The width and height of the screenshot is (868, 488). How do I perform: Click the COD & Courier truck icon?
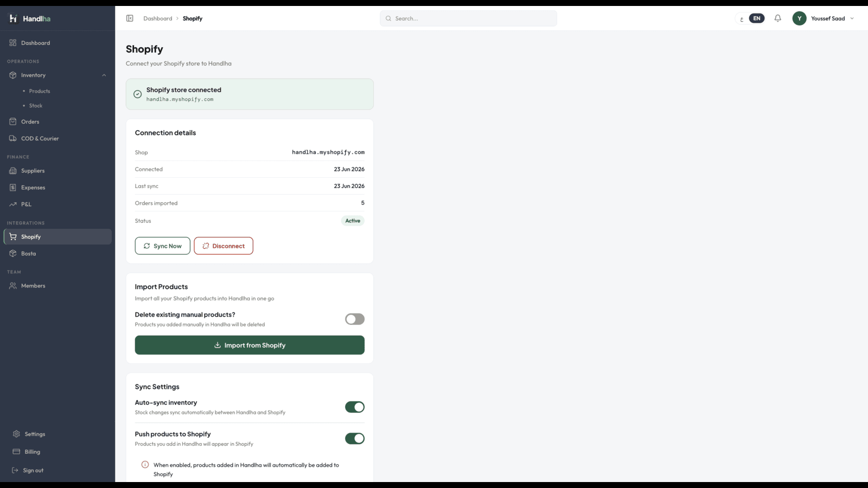13,139
